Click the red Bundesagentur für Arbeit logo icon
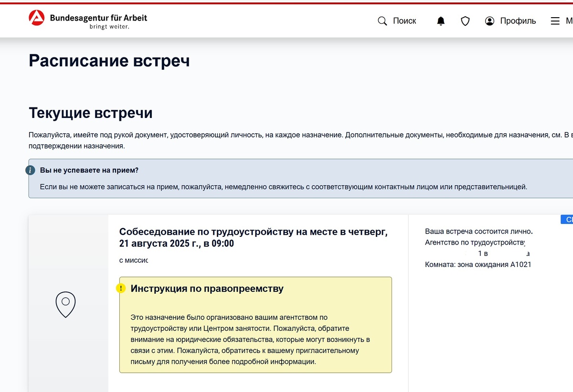Viewport: 573px width, 392px height. 37,19
